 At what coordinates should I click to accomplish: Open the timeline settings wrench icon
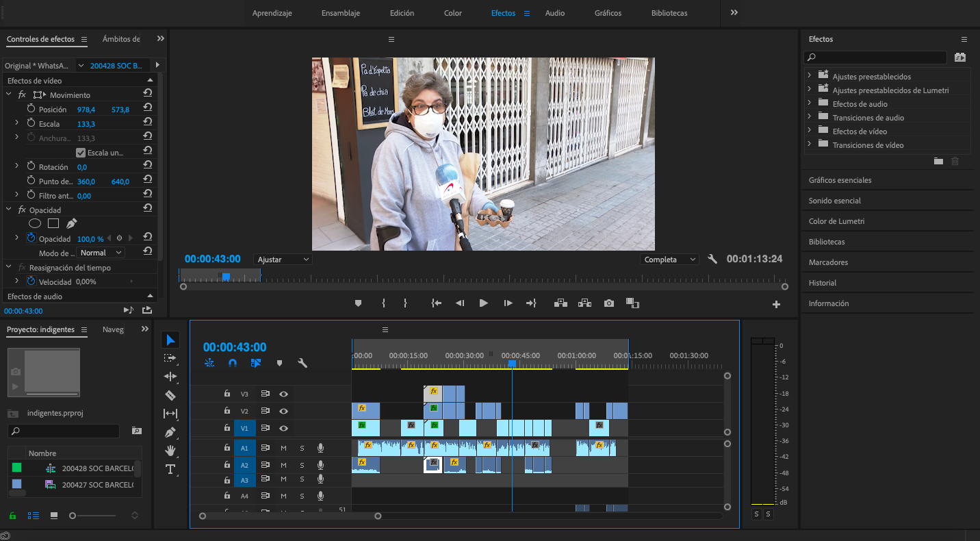point(303,363)
